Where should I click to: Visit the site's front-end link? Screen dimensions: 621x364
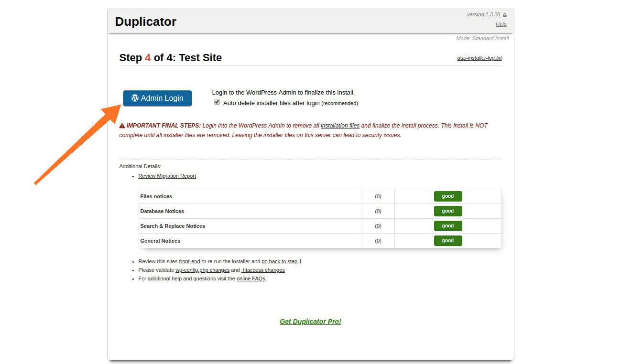coord(189,261)
